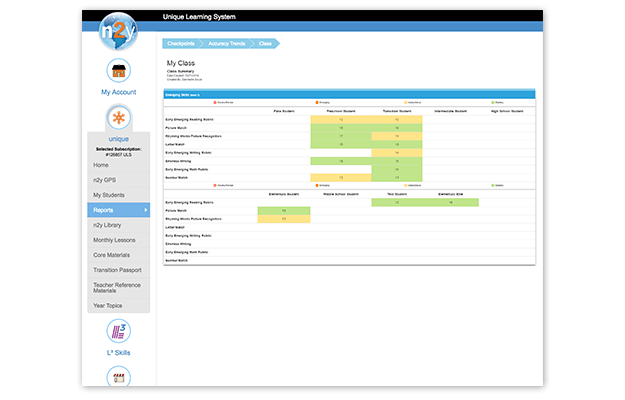Click Elementary Student's green Picture Match cell
Viewport: 625px width, 400px height.
(284, 210)
